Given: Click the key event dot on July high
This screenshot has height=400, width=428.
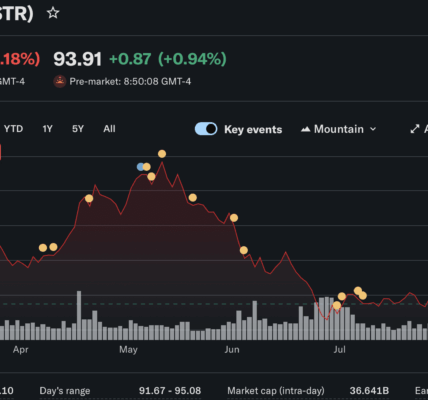Looking at the screenshot, I should coord(358,291).
